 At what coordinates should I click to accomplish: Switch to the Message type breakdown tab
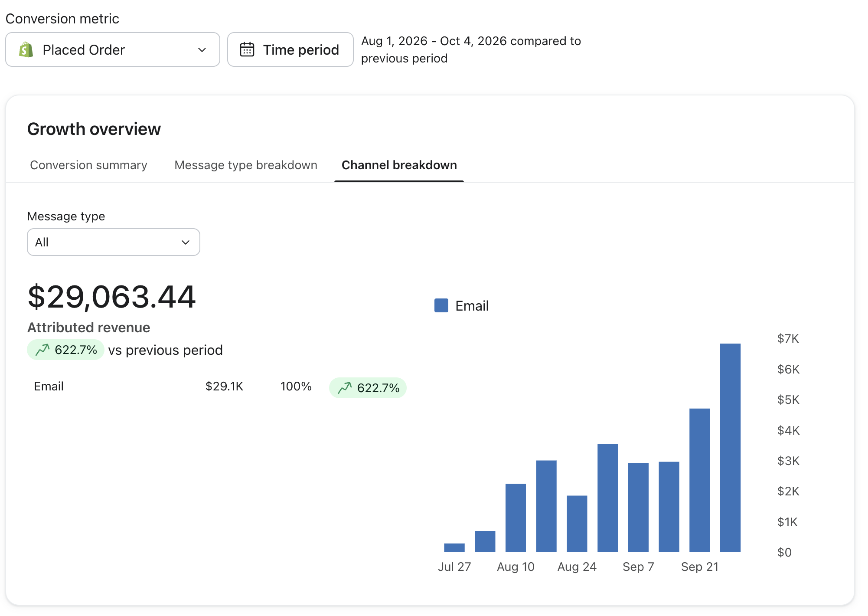tap(246, 165)
